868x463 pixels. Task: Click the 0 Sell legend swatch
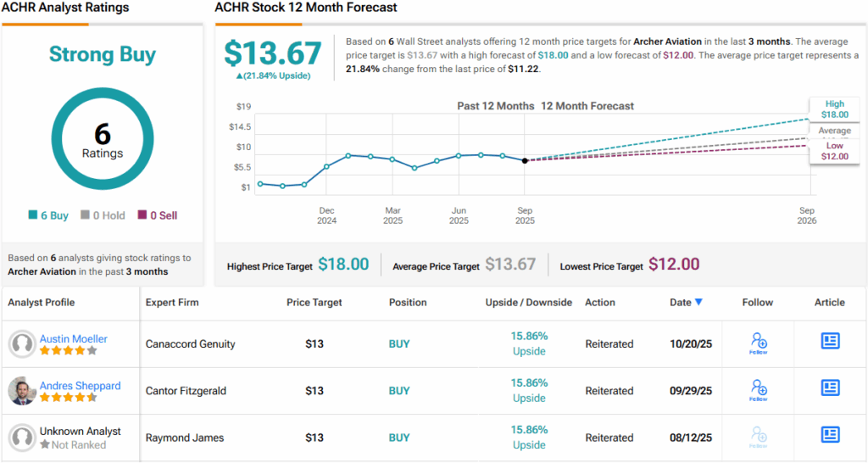[142, 215]
